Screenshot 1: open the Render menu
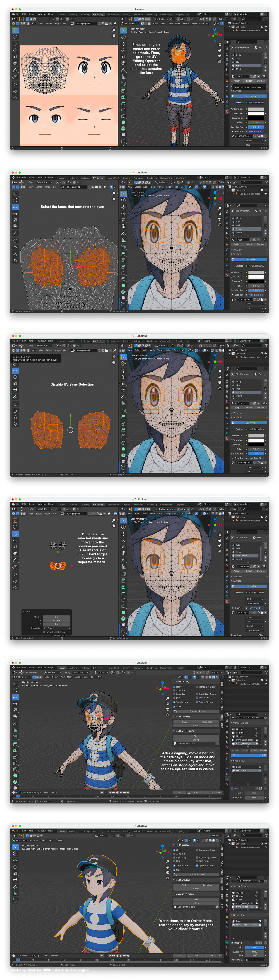Screen dimensions: 279x980 point(32,14)
